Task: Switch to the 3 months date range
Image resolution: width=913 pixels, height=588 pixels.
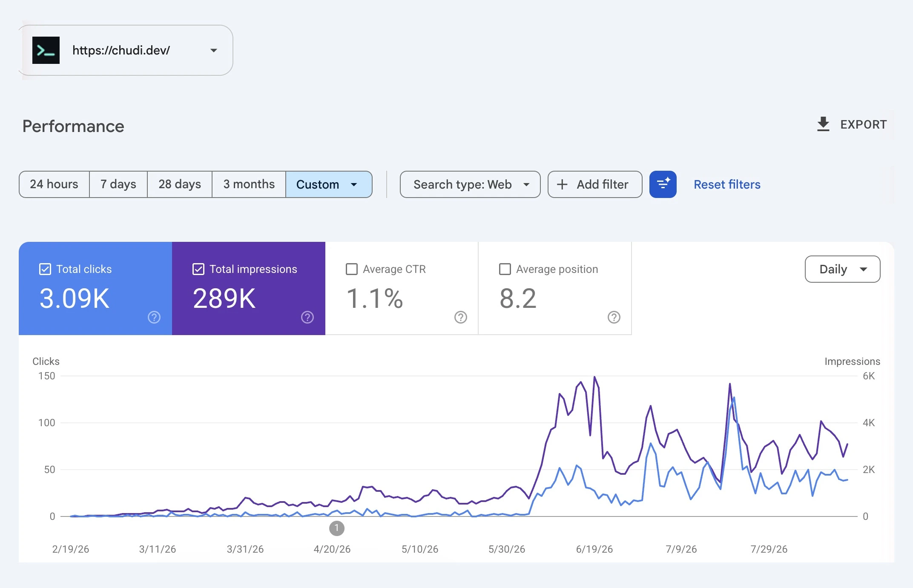Action: point(249,184)
